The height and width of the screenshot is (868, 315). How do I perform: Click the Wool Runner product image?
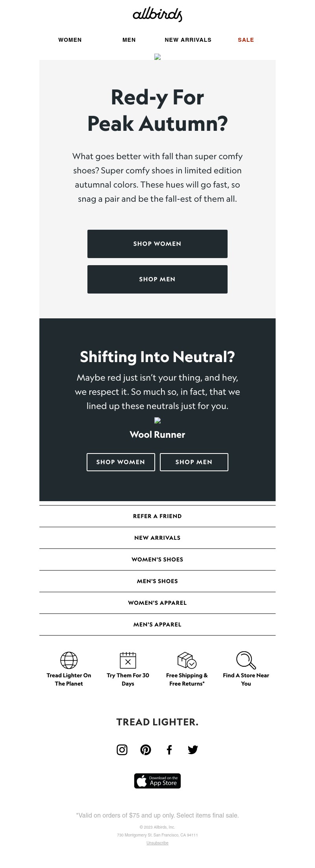pos(157,420)
